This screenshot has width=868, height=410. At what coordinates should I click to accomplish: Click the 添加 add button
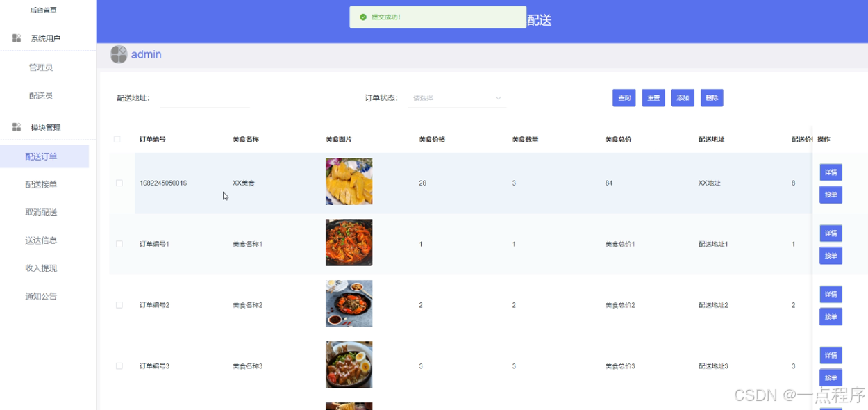682,98
